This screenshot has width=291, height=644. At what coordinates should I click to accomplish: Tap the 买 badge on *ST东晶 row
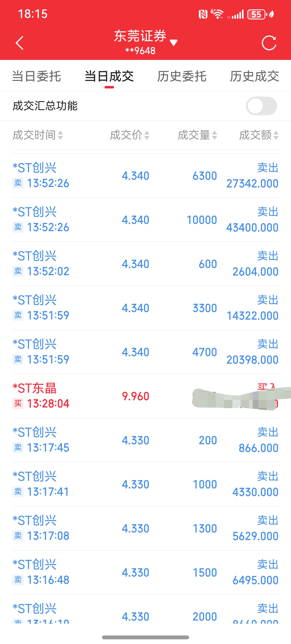tap(18, 403)
